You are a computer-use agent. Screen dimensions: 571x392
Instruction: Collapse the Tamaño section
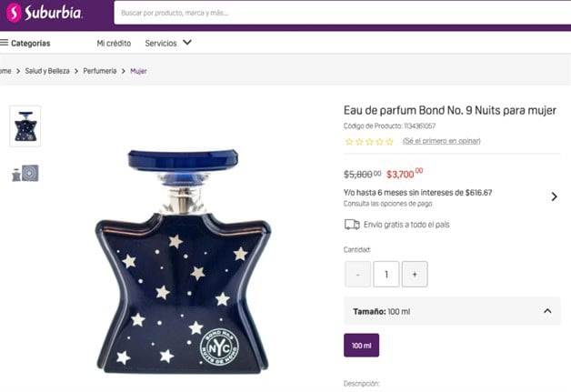click(547, 311)
